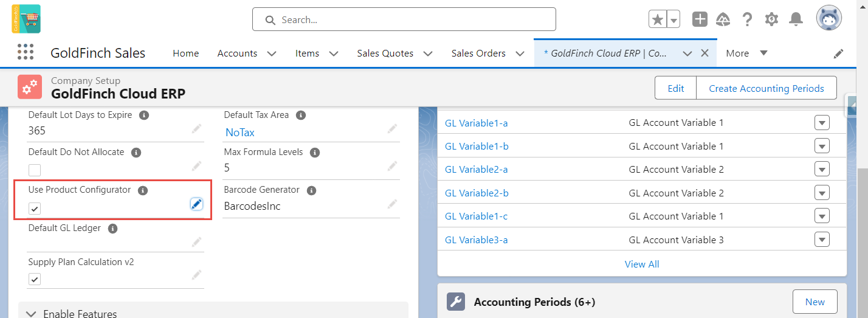Edit Barcode Generator pencil

click(x=392, y=204)
